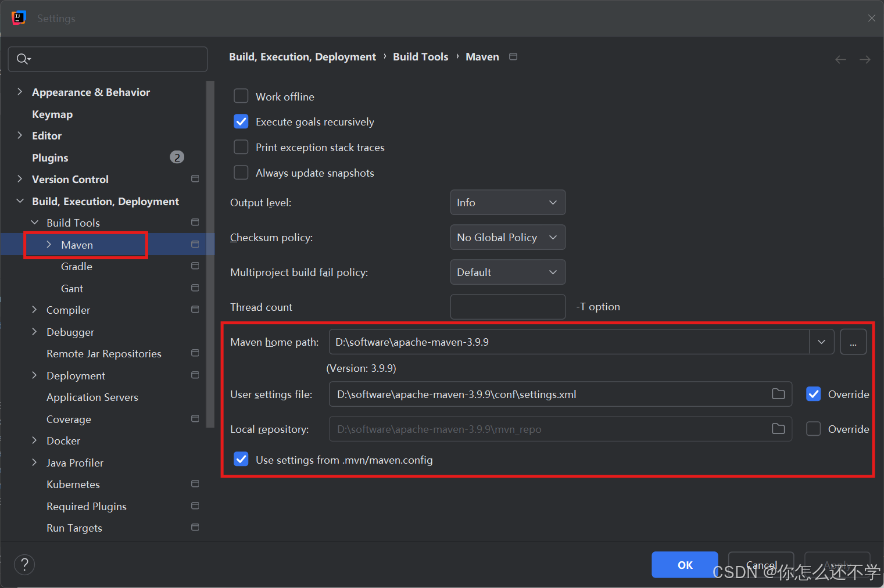Uncheck Execute goals recursively

(241, 121)
